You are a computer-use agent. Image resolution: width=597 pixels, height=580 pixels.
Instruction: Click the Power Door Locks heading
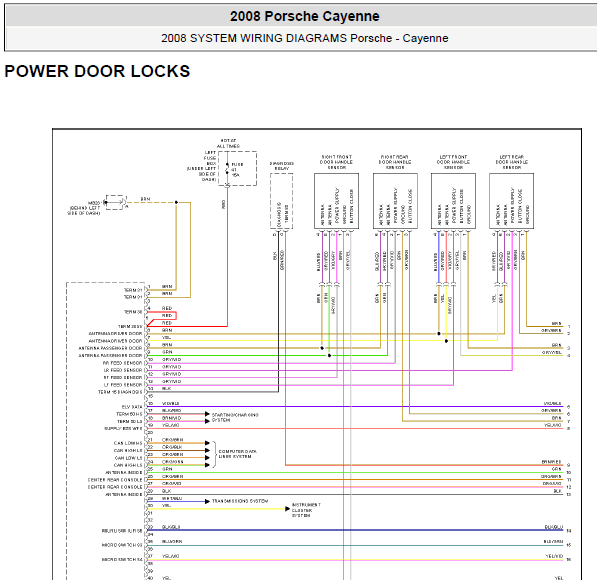pyautogui.click(x=97, y=71)
